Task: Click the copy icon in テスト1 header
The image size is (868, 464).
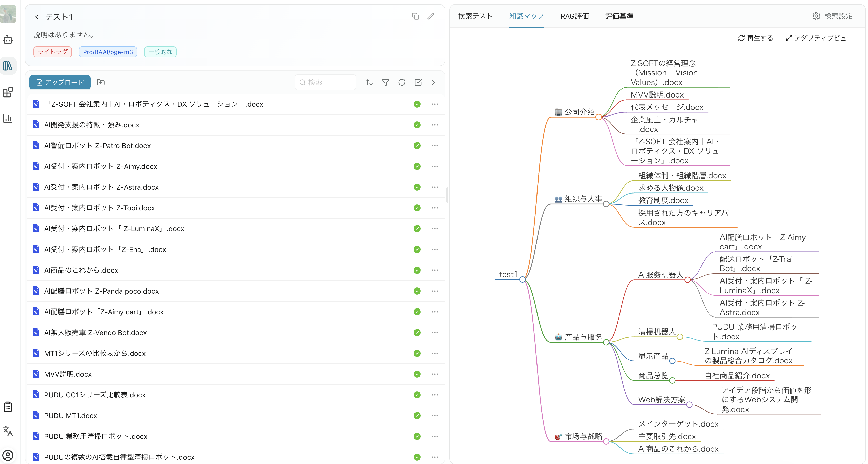Action: click(x=416, y=16)
